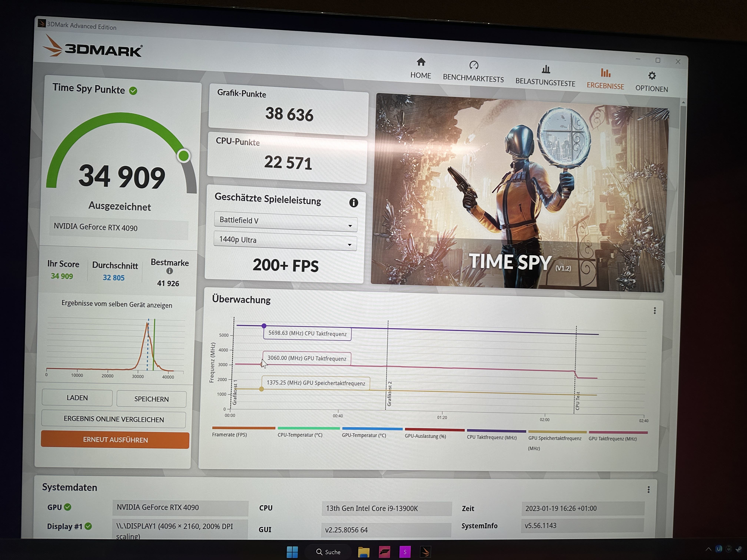Toggle GPU-Temperatur (°C) graph legend
The height and width of the screenshot is (560, 747).
click(x=372, y=433)
